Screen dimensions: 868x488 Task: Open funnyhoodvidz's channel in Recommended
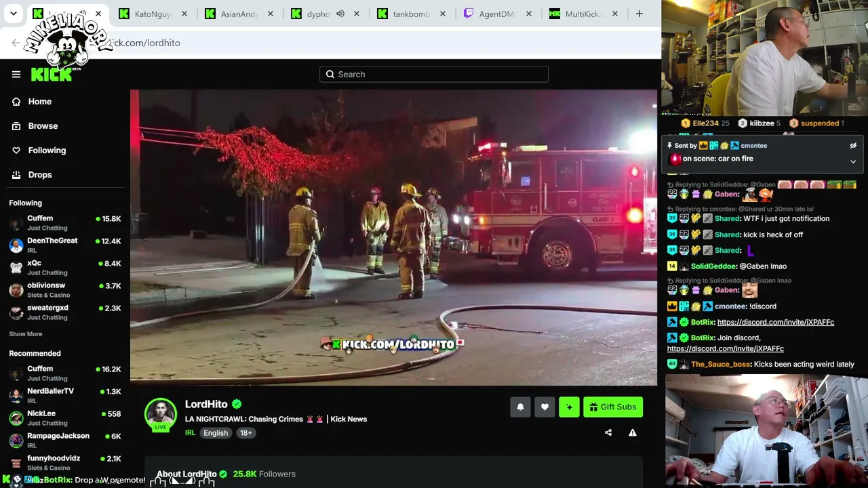pyautogui.click(x=65, y=463)
